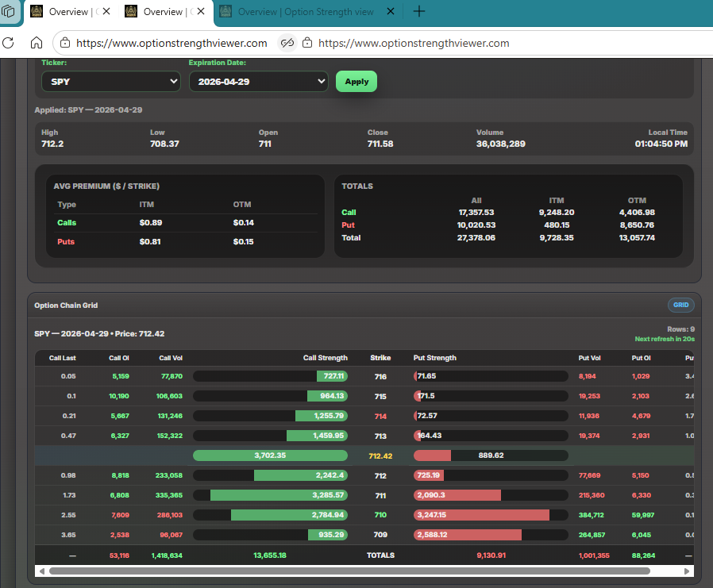Click the Volume value 36,038,289

tap(501, 144)
